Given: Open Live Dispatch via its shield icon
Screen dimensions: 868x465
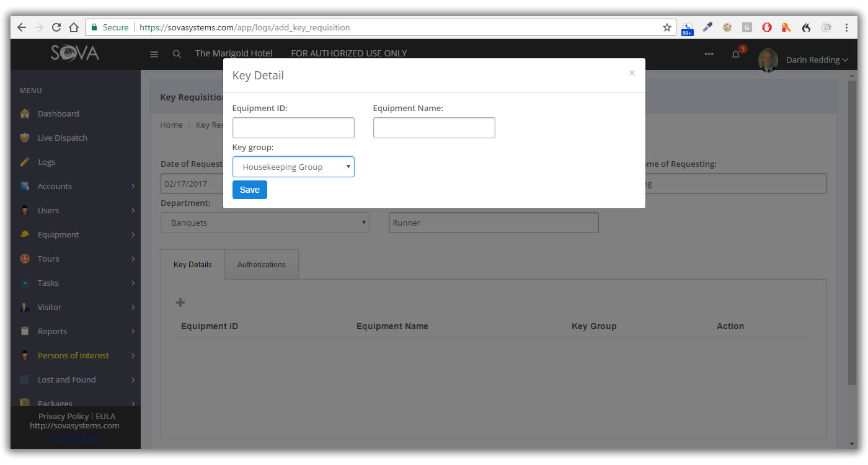Looking at the screenshot, I should tap(25, 138).
